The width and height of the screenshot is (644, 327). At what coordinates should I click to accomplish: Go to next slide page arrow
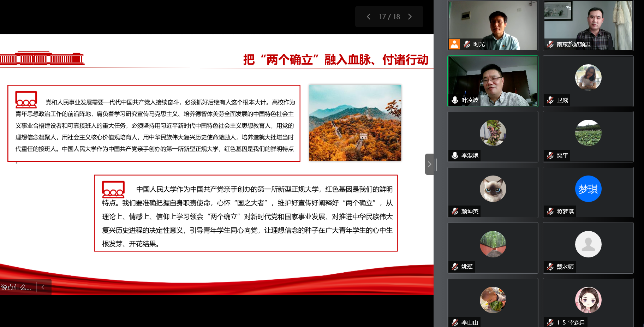tap(410, 17)
